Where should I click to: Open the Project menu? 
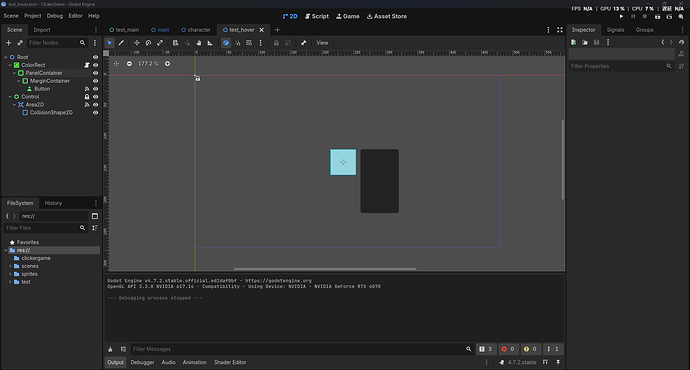click(33, 16)
